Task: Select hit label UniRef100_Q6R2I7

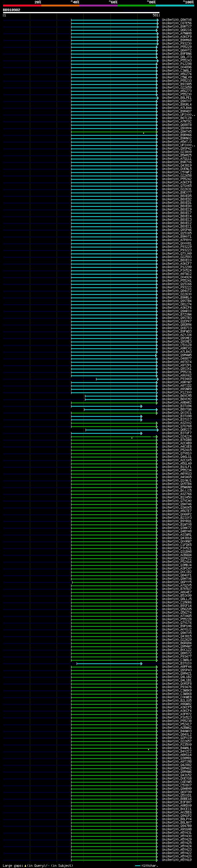Action: [x=177, y=430]
